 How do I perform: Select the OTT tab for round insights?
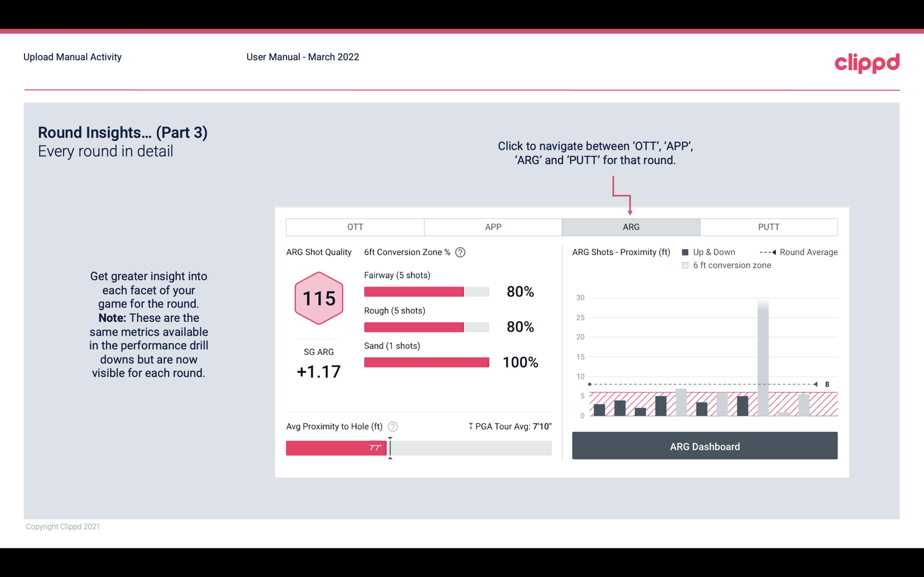[x=355, y=226]
